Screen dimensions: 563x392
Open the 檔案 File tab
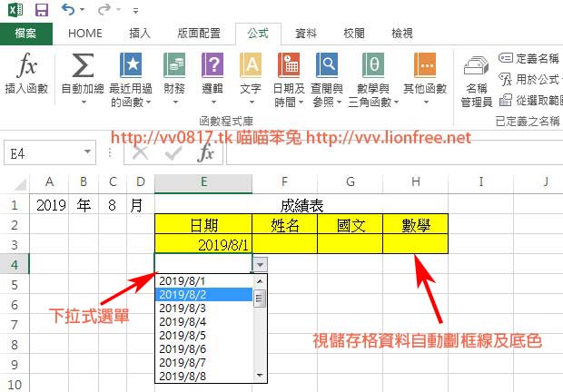[x=25, y=34]
